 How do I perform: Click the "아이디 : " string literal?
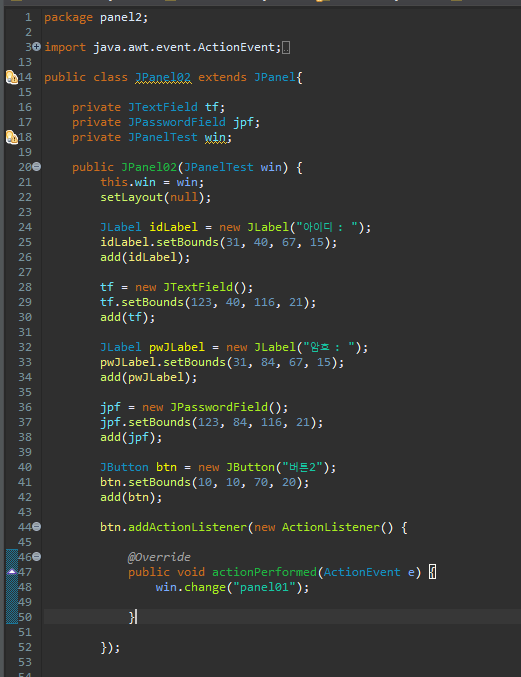pyautogui.click(x=328, y=227)
